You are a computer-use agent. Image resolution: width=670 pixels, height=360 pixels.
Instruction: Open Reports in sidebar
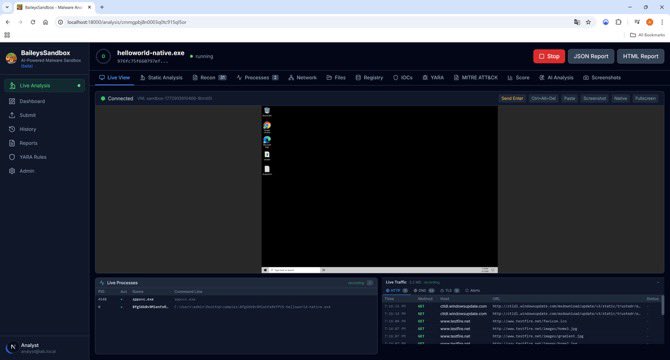coord(44,143)
